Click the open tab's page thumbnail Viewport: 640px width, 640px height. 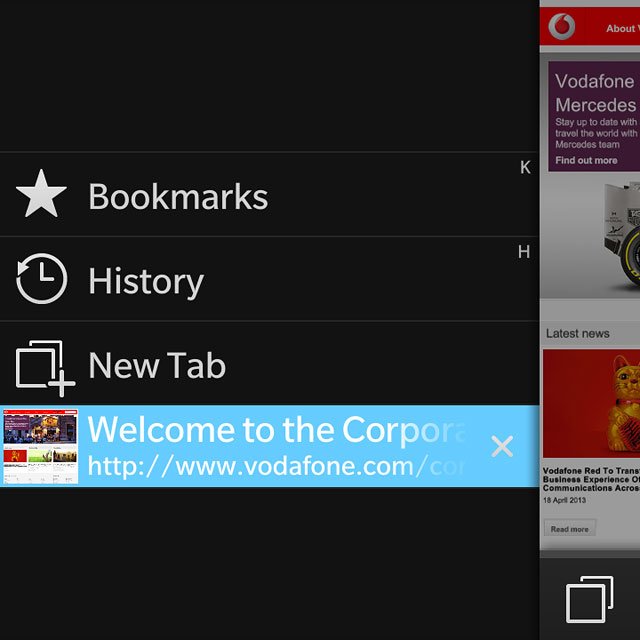click(40, 447)
